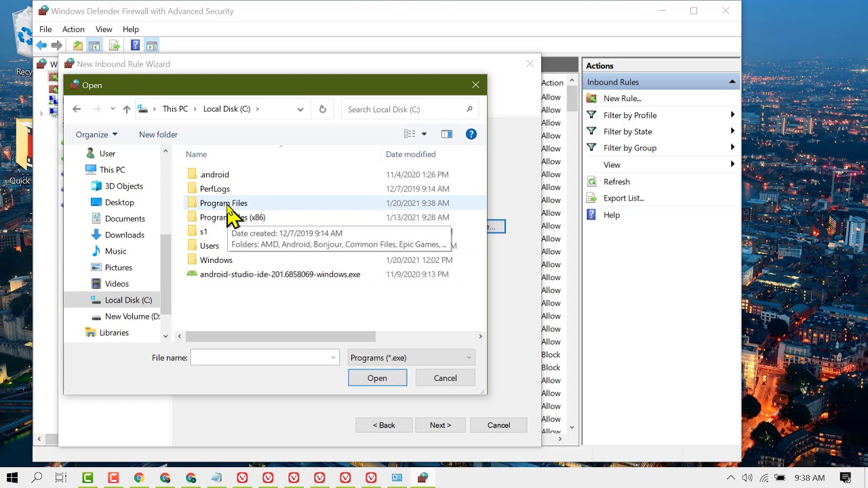The width and height of the screenshot is (868, 488).
Task: Sort files by the Name column header
Action: 196,155
